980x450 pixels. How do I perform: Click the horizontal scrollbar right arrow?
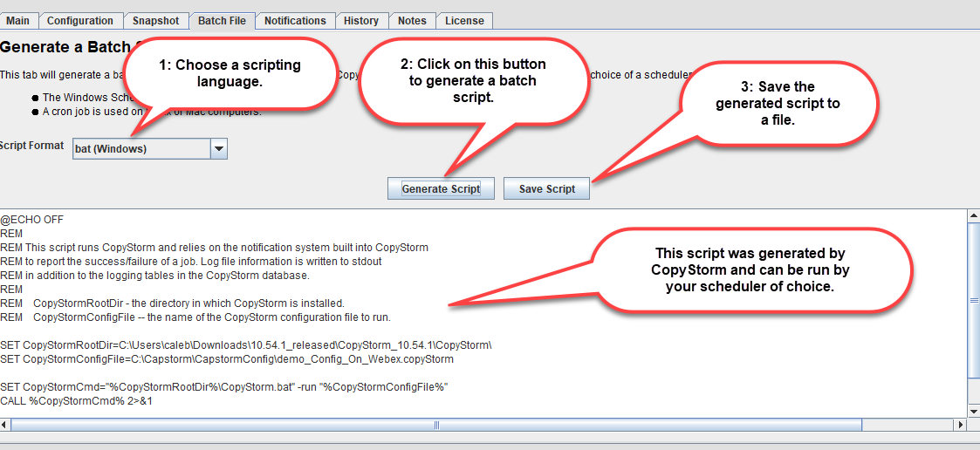click(x=962, y=425)
